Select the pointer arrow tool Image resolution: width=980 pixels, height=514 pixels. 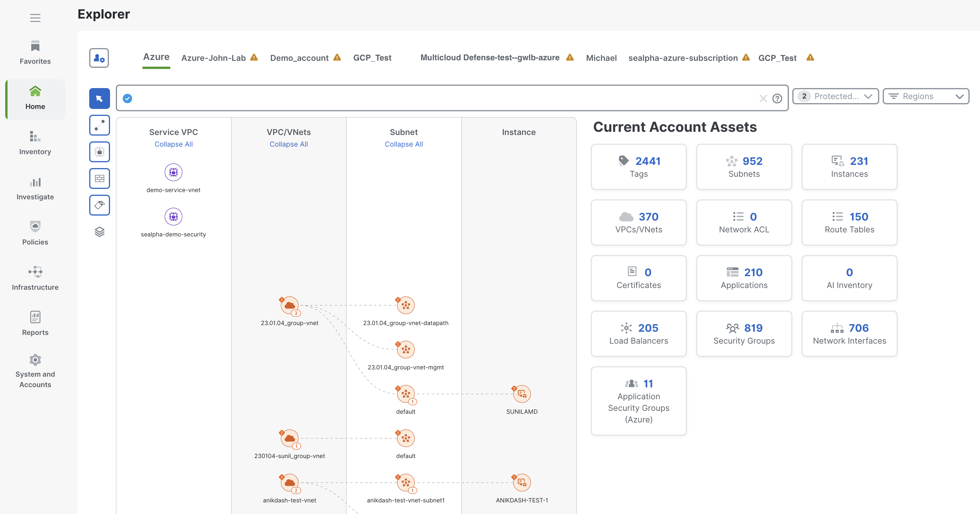[x=99, y=99]
